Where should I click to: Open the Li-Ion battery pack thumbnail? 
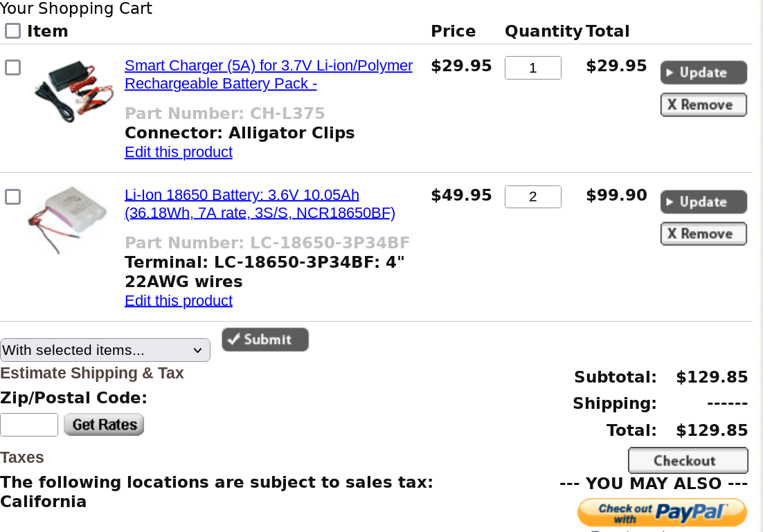[x=68, y=217]
